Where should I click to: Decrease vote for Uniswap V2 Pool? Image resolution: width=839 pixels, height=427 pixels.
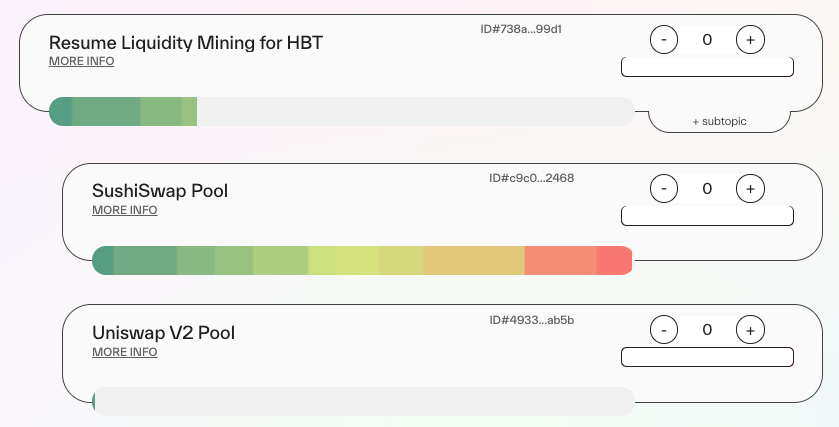pos(663,330)
